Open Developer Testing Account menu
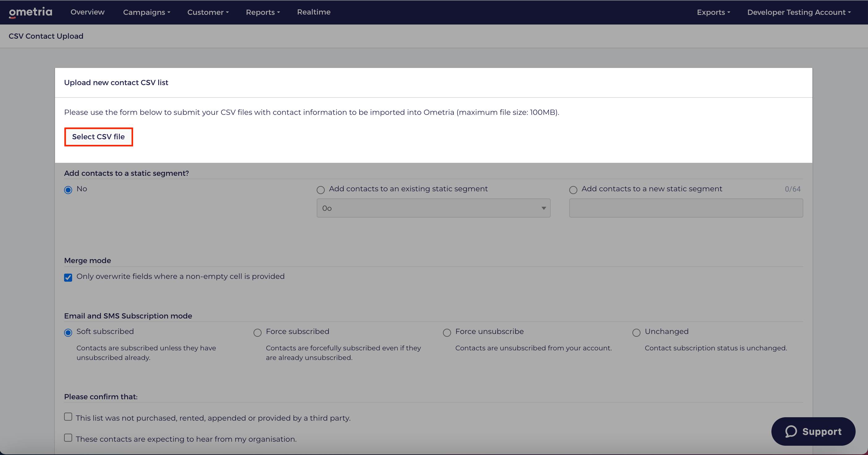The image size is (868, 455). click(x=799, y=12)
